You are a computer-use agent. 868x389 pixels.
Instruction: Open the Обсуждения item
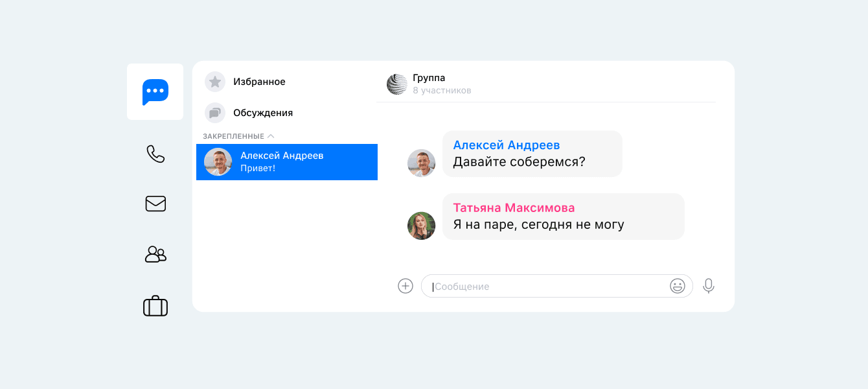pos(263,113)
